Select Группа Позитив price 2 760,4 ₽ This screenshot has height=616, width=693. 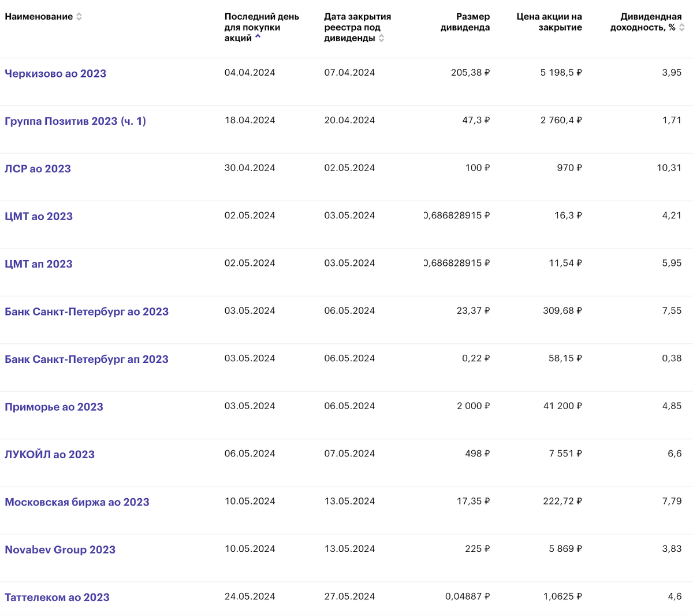pos(561,120)
